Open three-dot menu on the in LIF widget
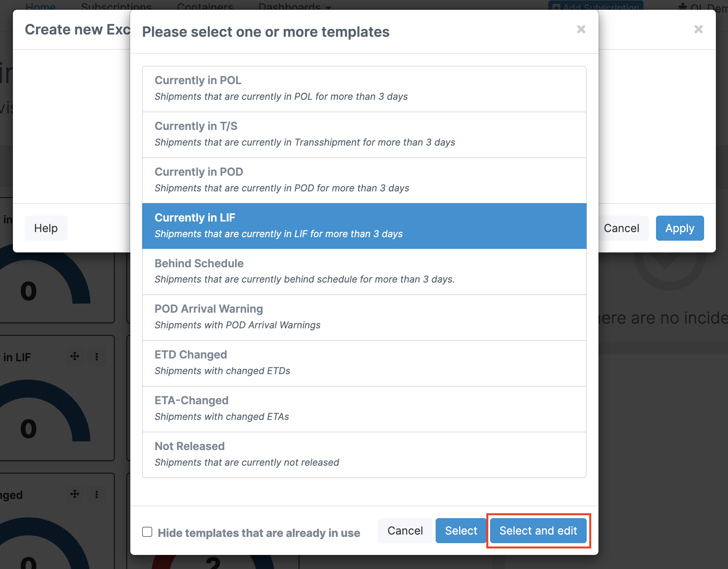 pyautogui.click(x=97, y=357)
